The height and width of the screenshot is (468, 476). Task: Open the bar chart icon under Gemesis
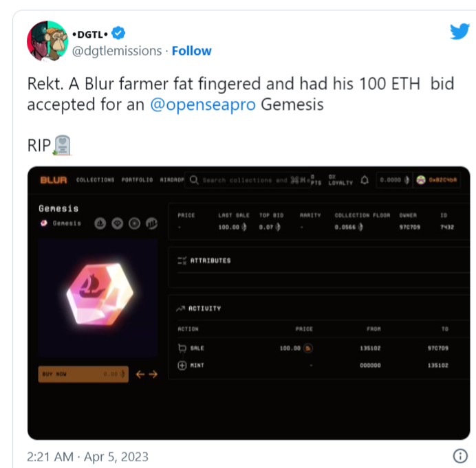click(x=151, y=223)
